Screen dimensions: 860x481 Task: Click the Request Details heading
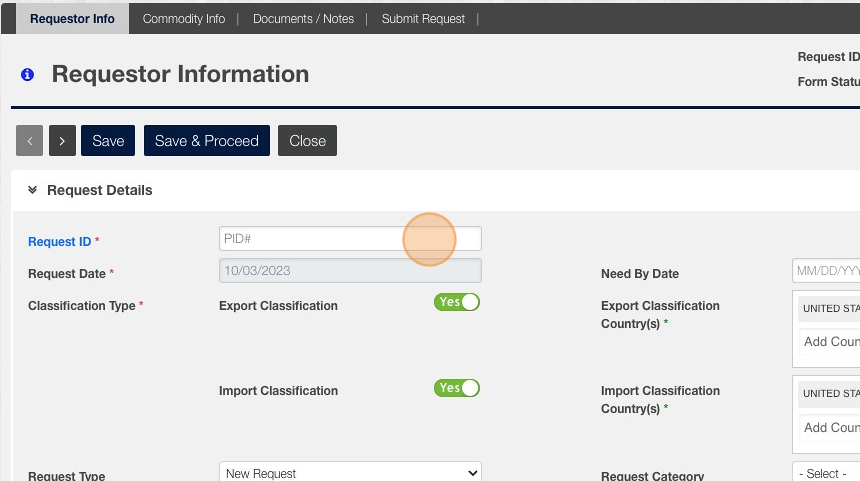pyautogui.click(x=100, y=190)
